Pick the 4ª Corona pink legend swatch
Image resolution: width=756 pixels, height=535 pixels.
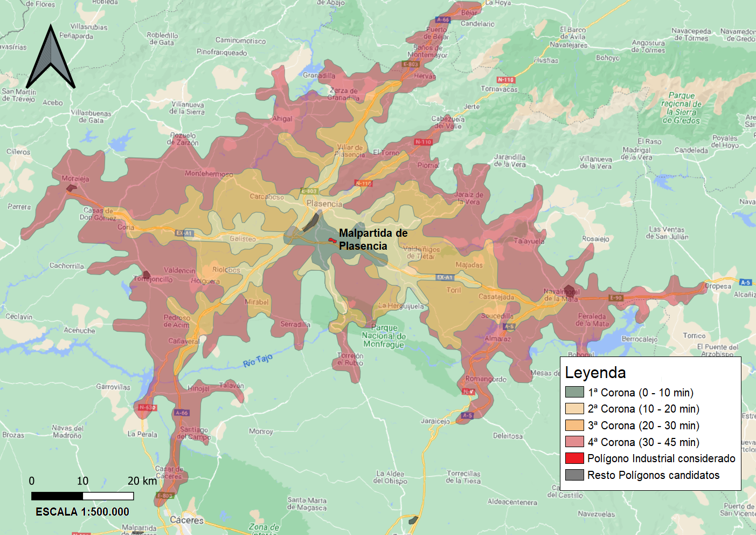pyautogui.click(x=574, y=442)
